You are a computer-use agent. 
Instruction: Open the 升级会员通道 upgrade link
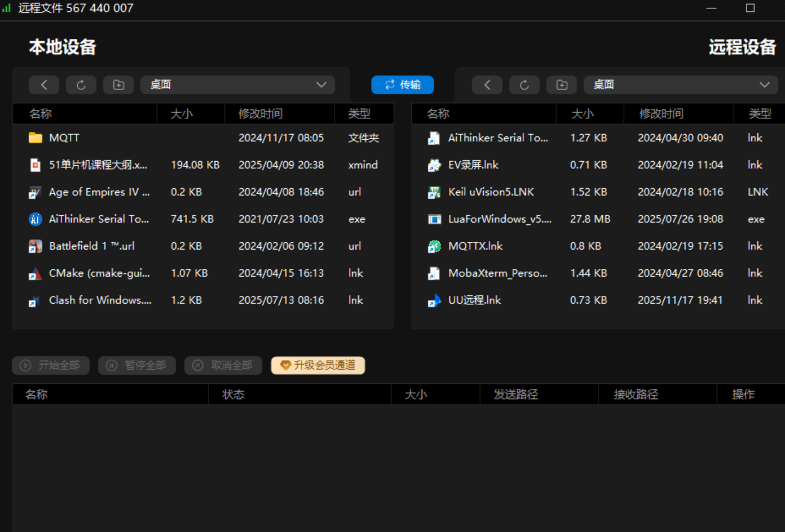(318, 365)
